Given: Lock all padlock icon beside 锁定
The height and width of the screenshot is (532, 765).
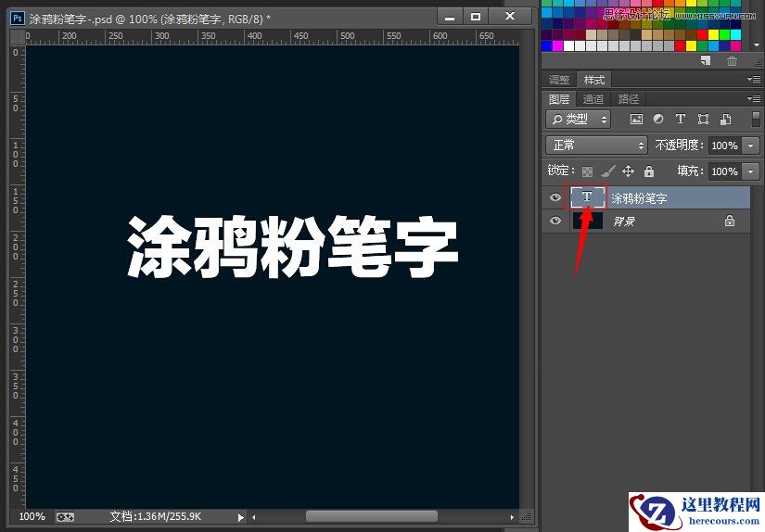Looking at the screenshot, I should pos(648,171).
